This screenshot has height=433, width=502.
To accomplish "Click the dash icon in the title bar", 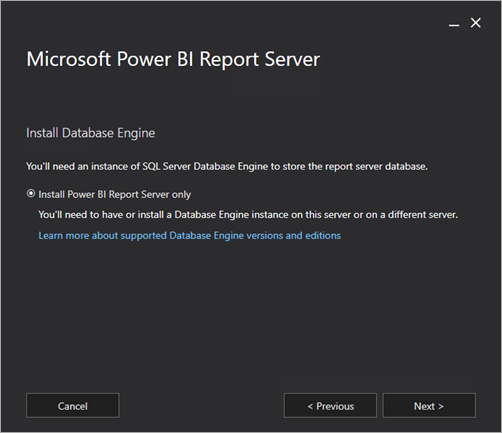I will click(x=454, y=25).
